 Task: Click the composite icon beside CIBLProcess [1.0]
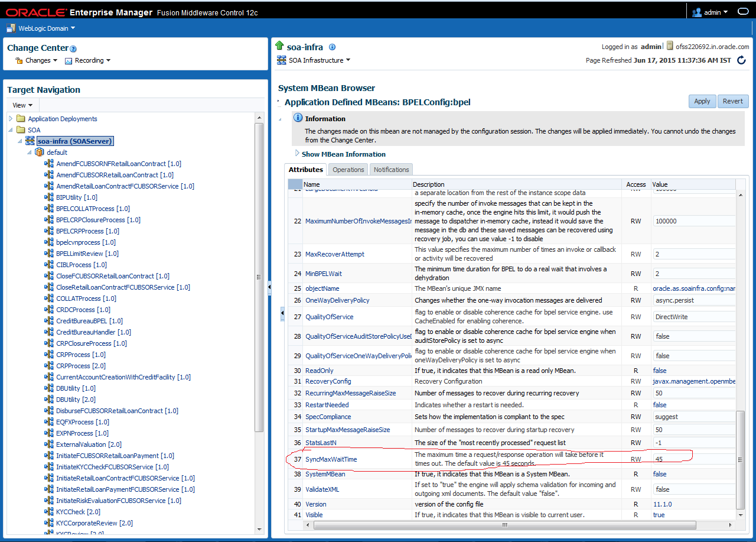[49, 265]
